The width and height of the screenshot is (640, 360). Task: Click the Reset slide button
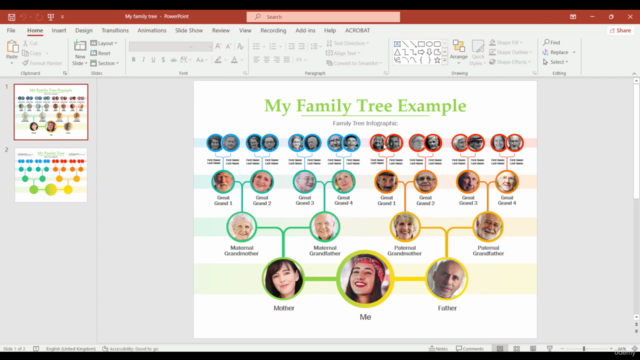100,53
